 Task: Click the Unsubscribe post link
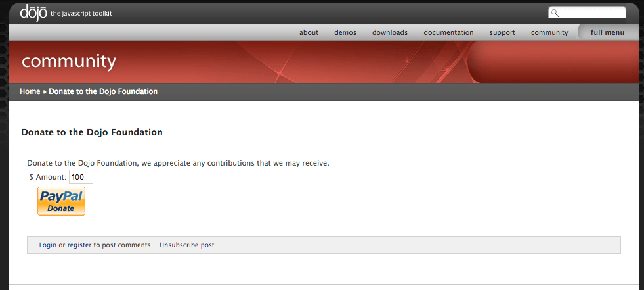[187, 245]
